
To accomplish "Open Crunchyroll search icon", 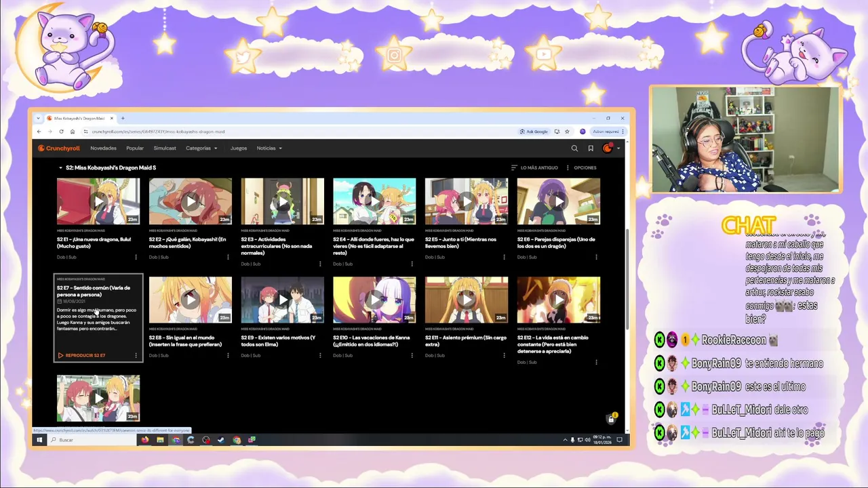I will point(574,148).
